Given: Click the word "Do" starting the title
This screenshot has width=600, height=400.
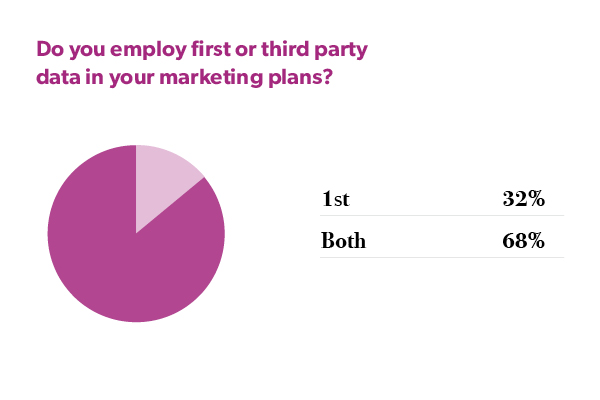Looking at the screenshot, I should 49,49.
